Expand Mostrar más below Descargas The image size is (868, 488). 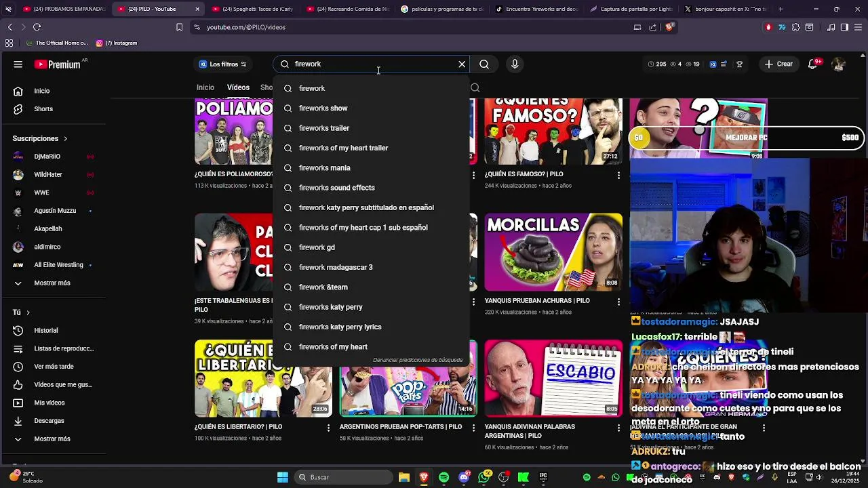pos(53,439)
